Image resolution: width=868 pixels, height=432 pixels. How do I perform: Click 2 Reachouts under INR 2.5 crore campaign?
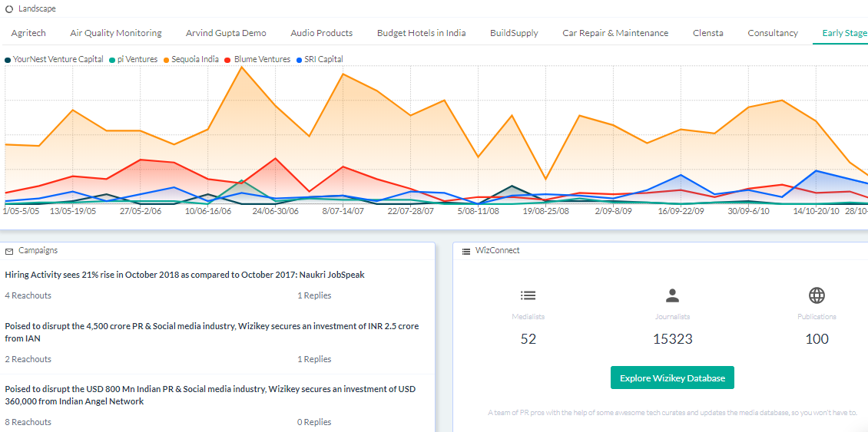28,359
